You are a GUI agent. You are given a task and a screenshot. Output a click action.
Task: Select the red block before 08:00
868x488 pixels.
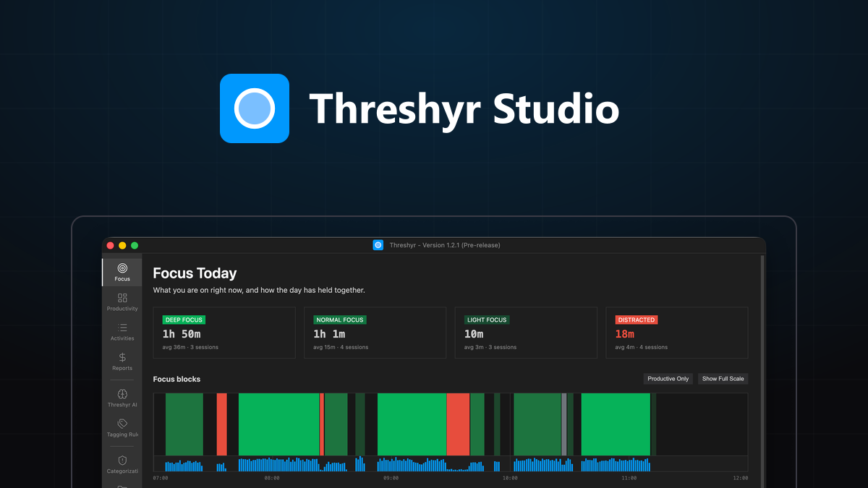click(222, 424)
